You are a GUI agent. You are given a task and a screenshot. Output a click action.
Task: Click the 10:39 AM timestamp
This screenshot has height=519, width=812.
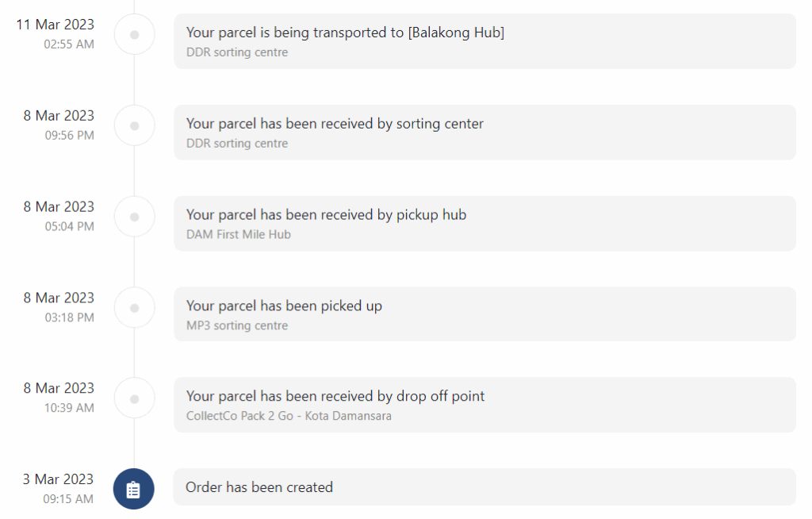(70, 408)
